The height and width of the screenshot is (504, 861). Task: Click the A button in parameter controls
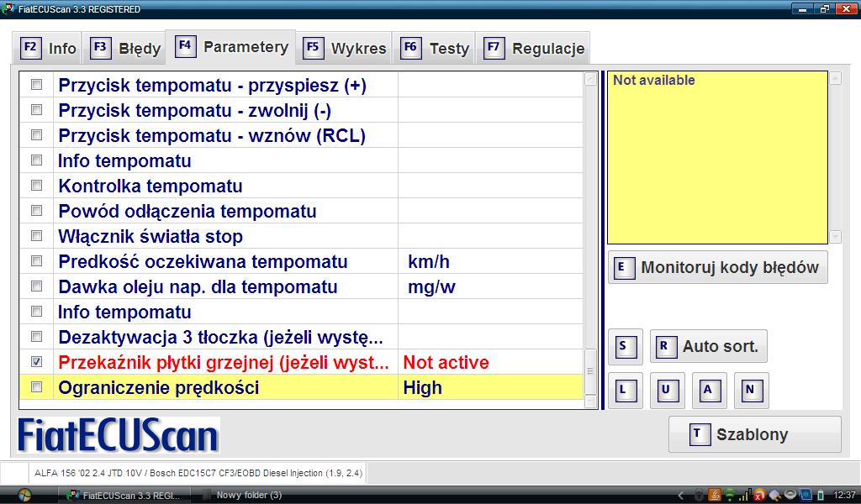point(710,391)
